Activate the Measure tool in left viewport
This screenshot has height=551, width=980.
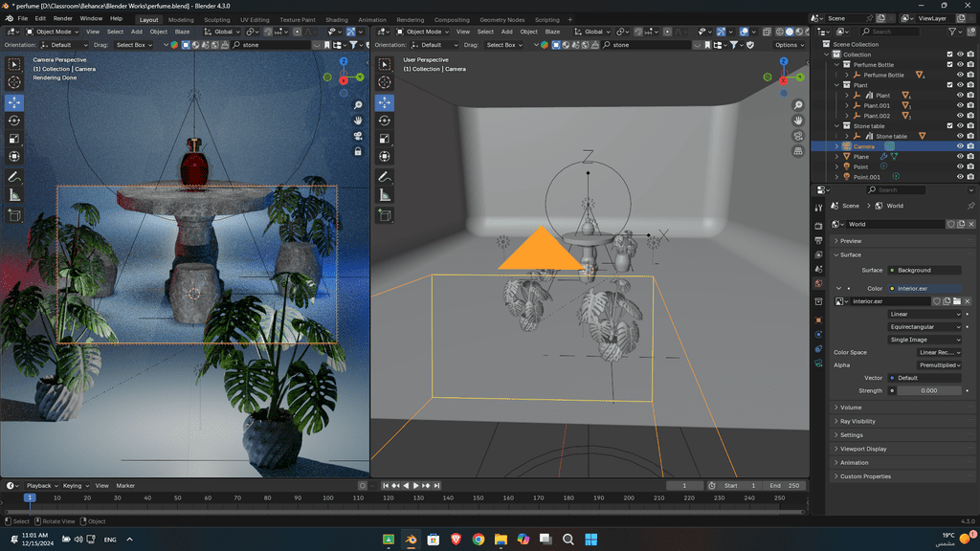14,195
